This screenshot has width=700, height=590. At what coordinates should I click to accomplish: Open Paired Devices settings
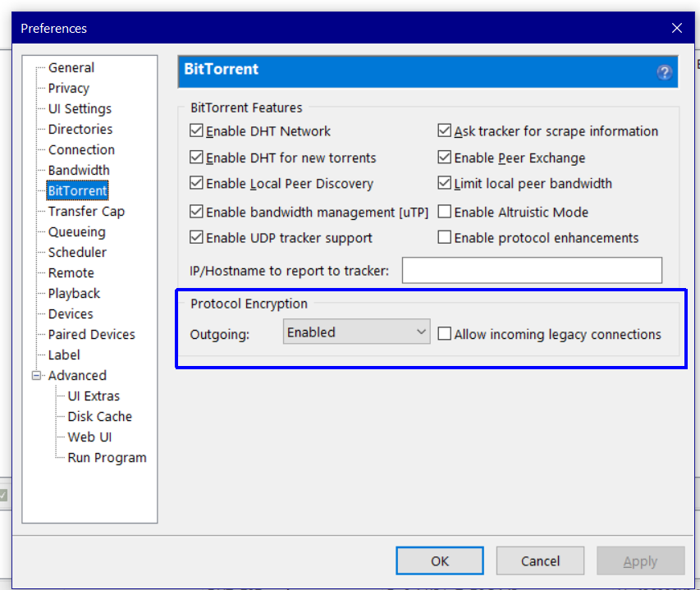[92, 335]
